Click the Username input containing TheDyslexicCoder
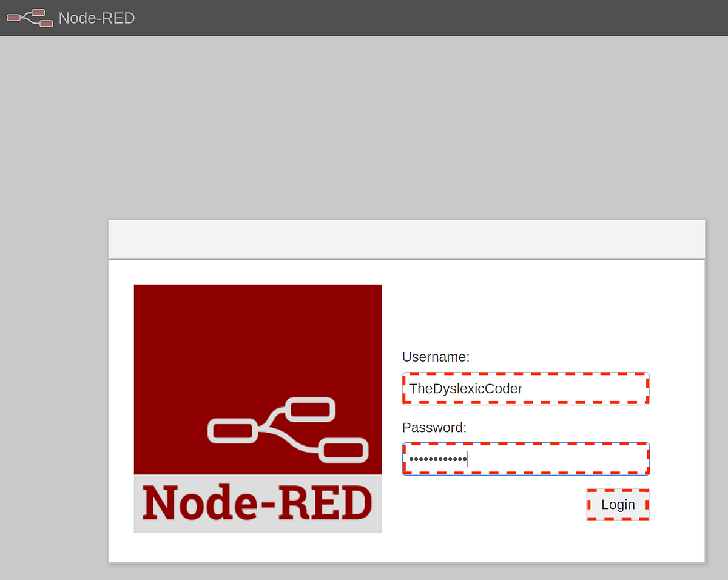Image resolution: width=728 pixels, height=580 pixels. (x=525, y=388)
